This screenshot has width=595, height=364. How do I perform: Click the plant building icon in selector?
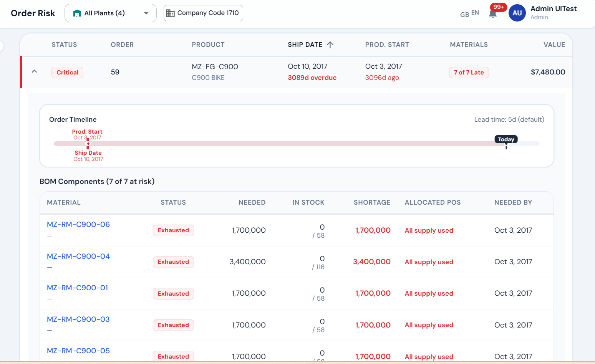coord(77,13)
